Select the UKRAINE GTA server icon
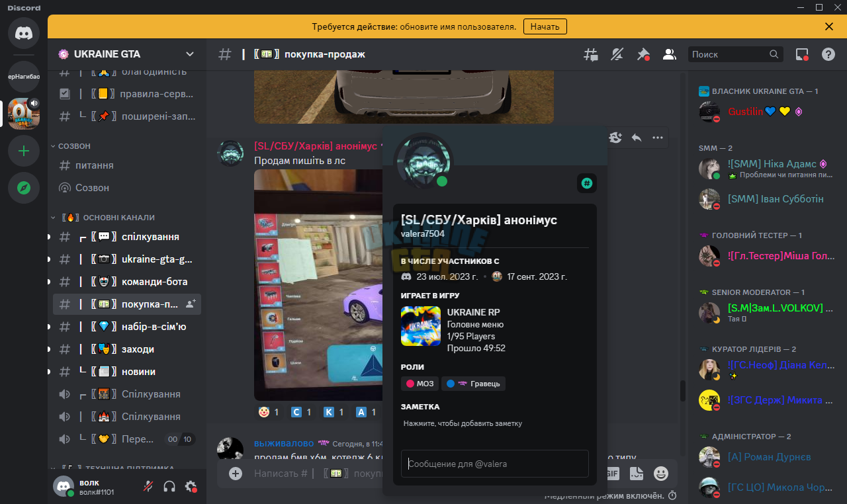The width and height of the screenshot is (847, 504). (24, 114)
